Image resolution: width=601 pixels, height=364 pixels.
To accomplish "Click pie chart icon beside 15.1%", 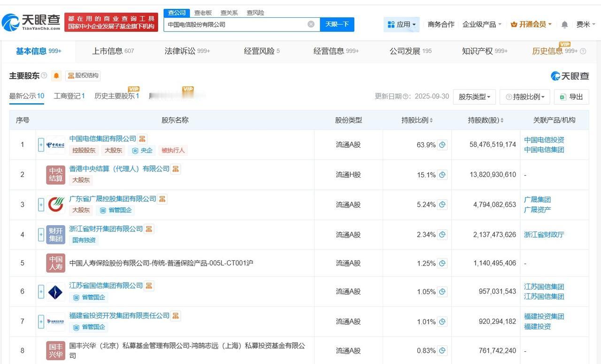I will pyautogui.click(x=442, y=175).
